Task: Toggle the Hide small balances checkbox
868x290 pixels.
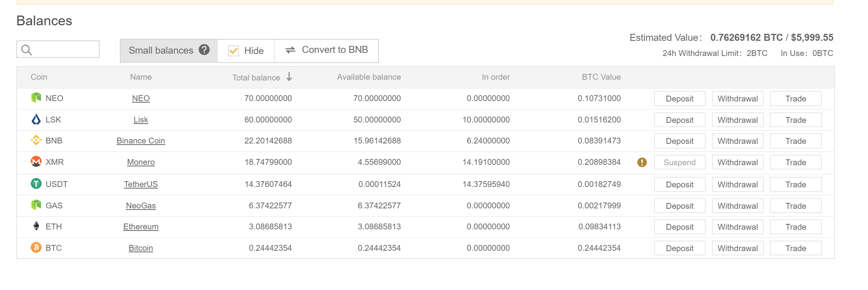Action: tap(233, 51)
